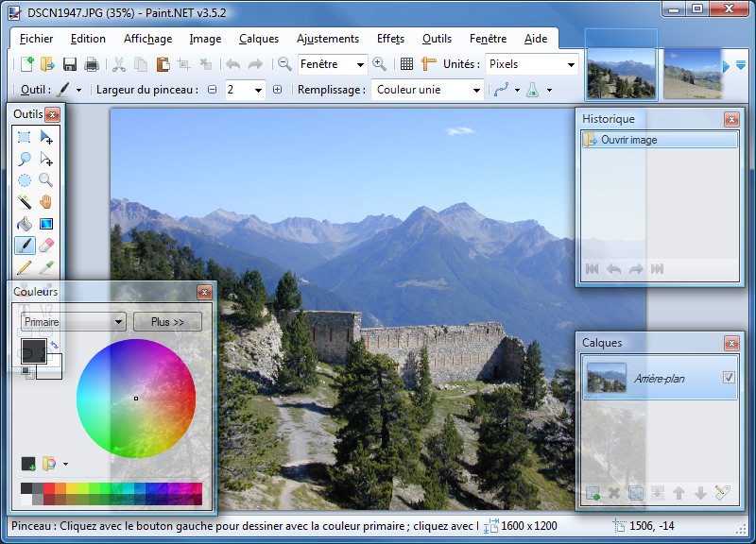Screen dimensions: 756x544
Task: Open the Calques menu
Action: point(259,39)
